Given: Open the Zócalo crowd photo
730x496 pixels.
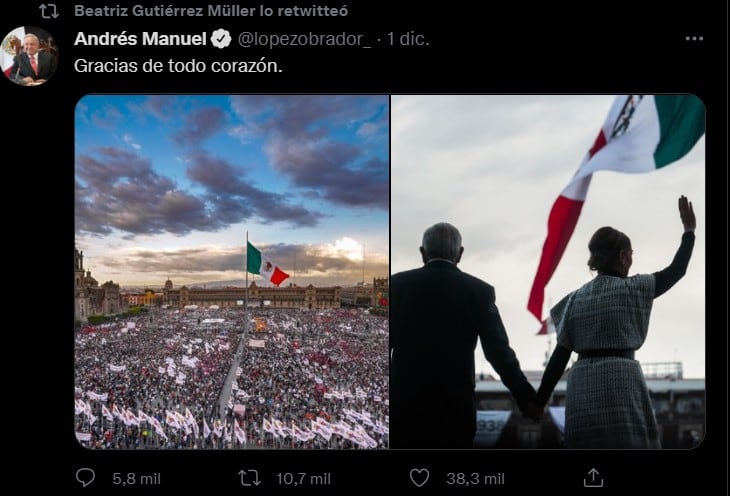Looking at the screenshot, I should coord(231,271).
